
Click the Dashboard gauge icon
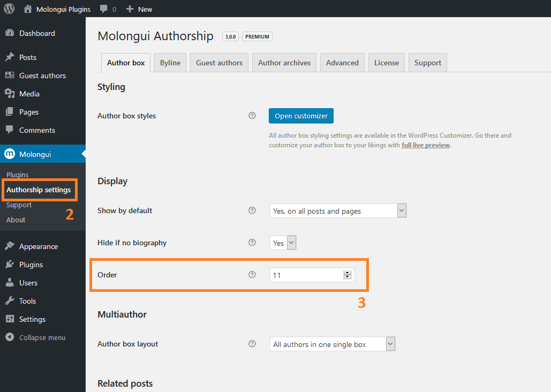click(10, 33)
